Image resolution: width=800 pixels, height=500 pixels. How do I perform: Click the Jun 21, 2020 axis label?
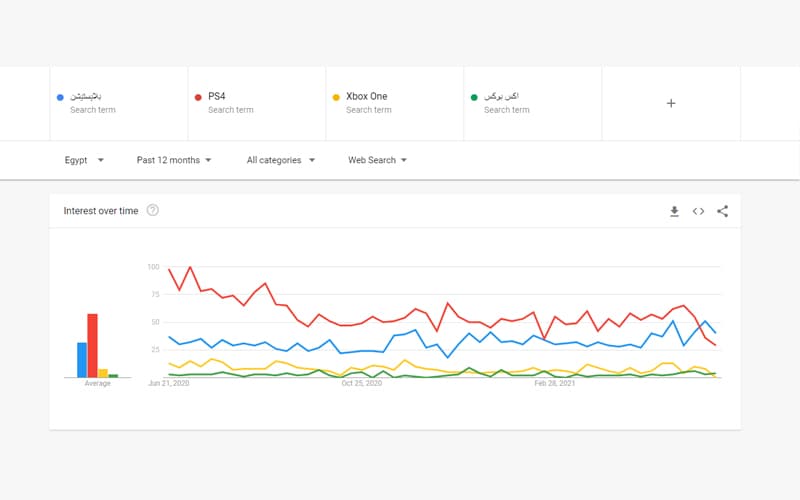[169, 383]
